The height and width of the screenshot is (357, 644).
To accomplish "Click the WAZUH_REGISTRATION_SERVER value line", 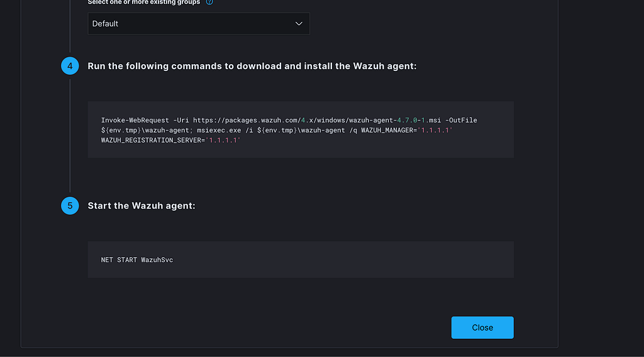I will [x=171, y=140].
